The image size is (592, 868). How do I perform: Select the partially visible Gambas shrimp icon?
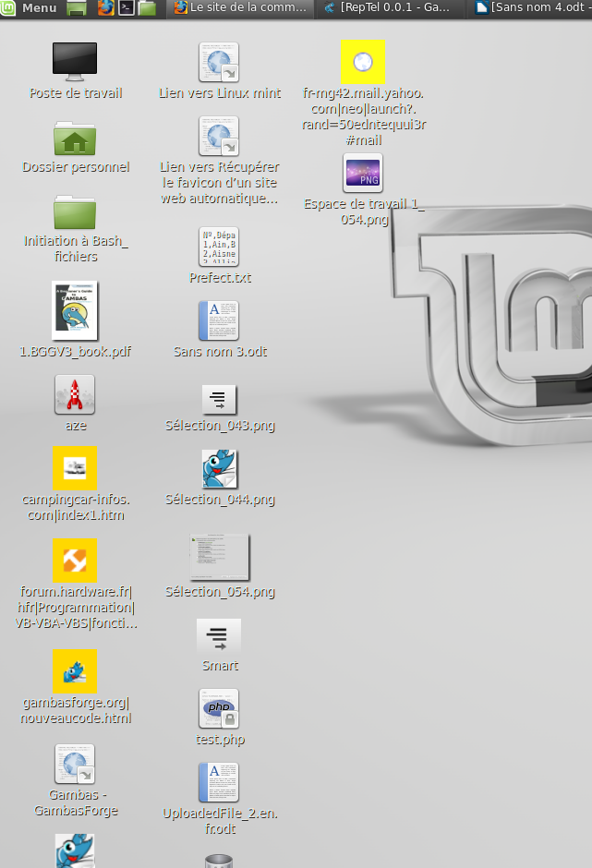pyautogui.click(x=75, y=850)
